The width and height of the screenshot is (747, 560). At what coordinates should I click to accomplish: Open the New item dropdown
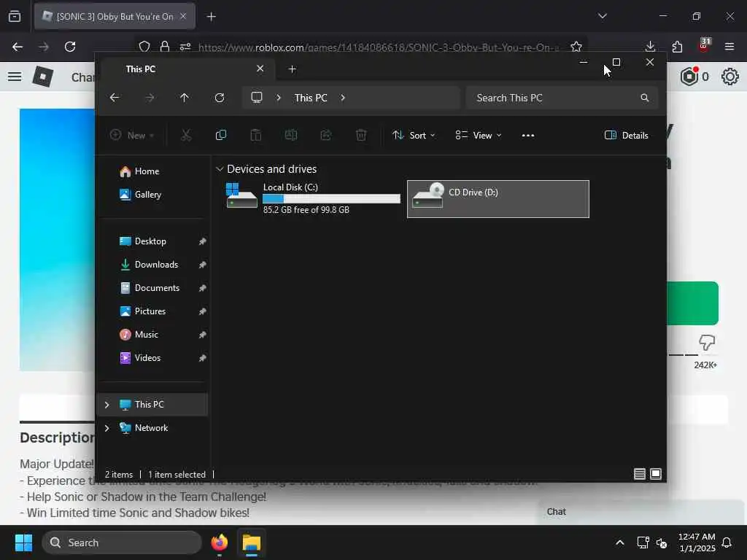[132, 135]
